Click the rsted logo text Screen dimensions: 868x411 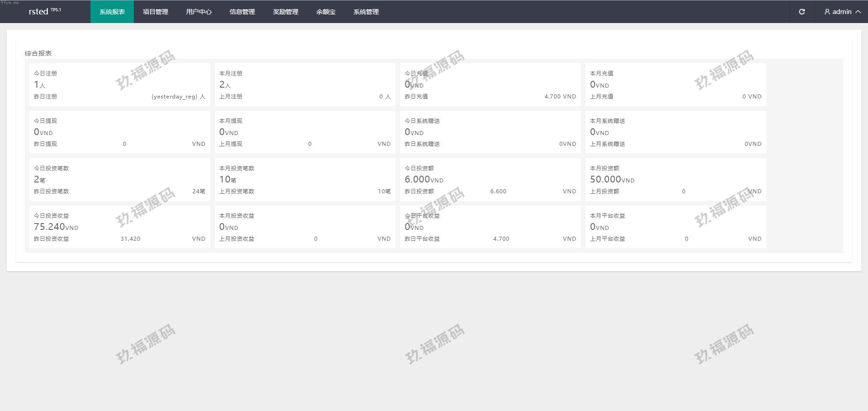pyautogui.click(x=39, y=12)
